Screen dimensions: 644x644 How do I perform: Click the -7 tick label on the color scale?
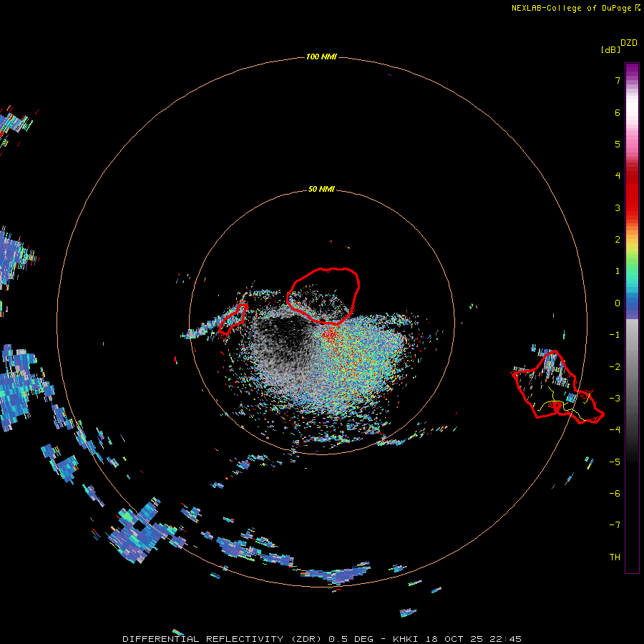615,525
